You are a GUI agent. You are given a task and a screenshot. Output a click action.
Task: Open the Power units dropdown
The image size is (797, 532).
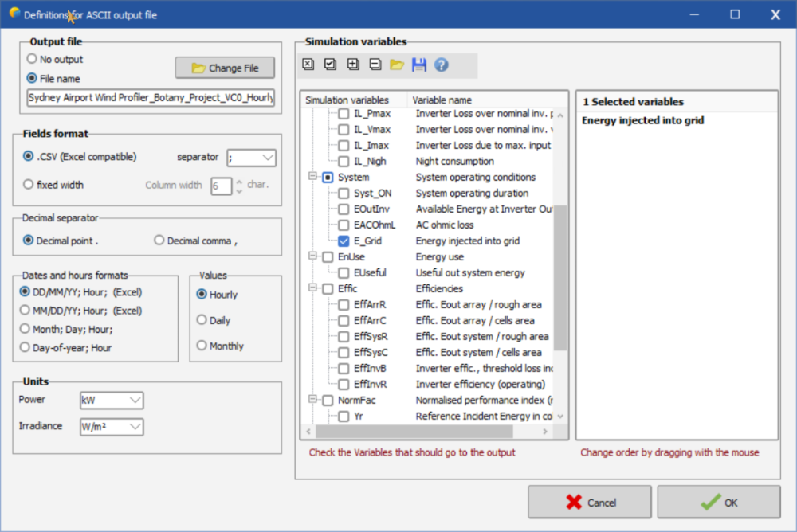tap(112, 400)
